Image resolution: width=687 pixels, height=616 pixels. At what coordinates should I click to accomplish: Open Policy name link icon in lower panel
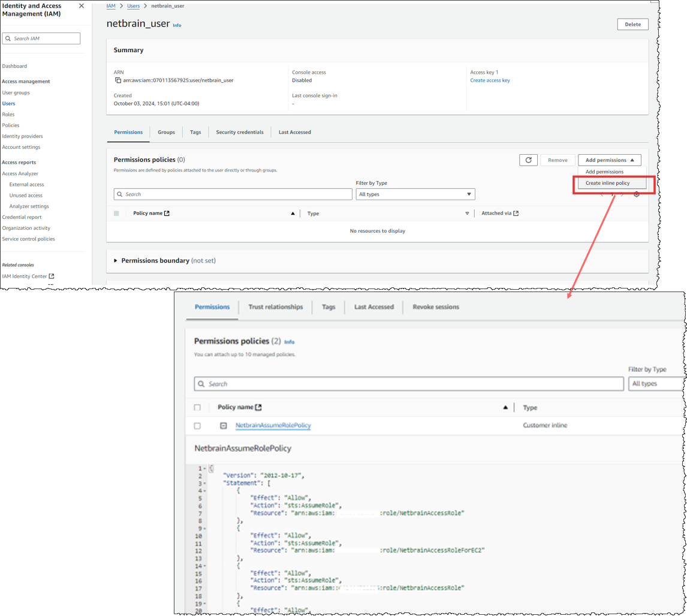click(x=258, y=407)
